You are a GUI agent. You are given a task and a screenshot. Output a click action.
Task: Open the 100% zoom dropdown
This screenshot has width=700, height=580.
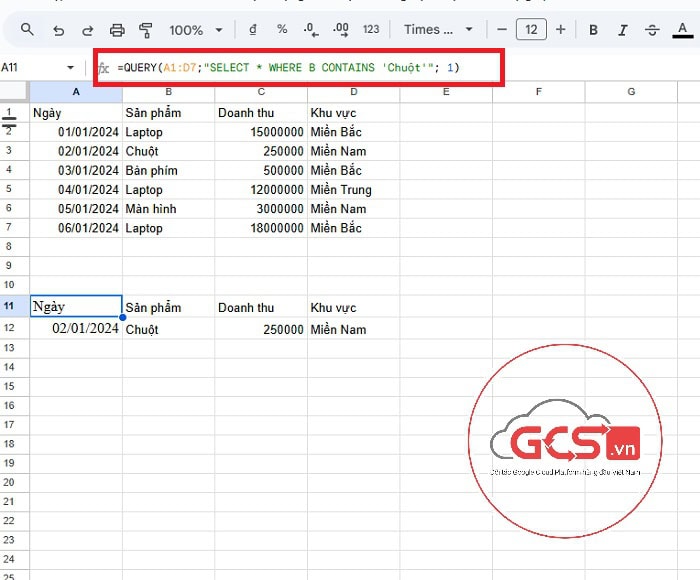[x=195, y=30]
